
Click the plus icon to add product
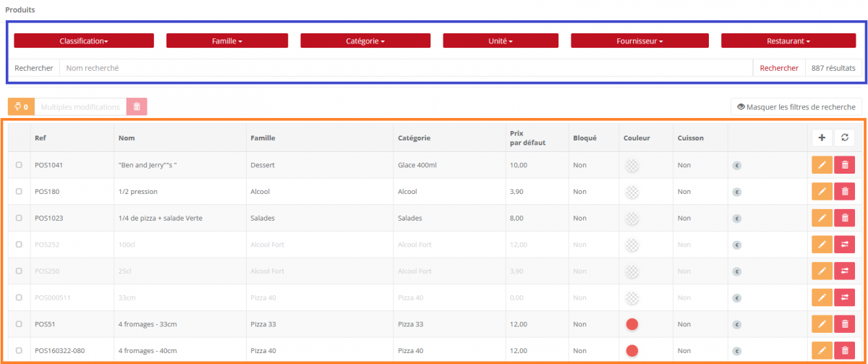coord(822,137)
